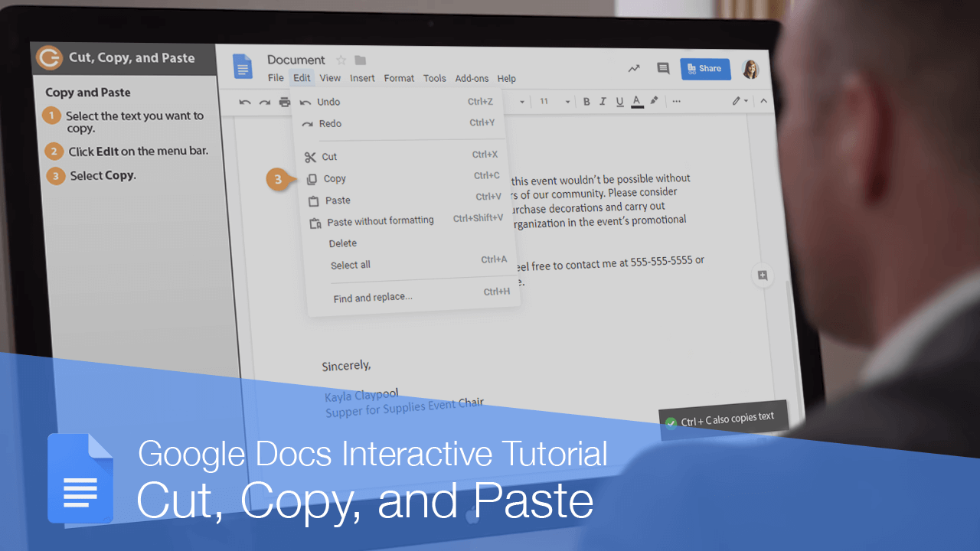Screen dimensions: 980x551
Task: Click the Google Docs document icon
Action: (x=243, y=67)
